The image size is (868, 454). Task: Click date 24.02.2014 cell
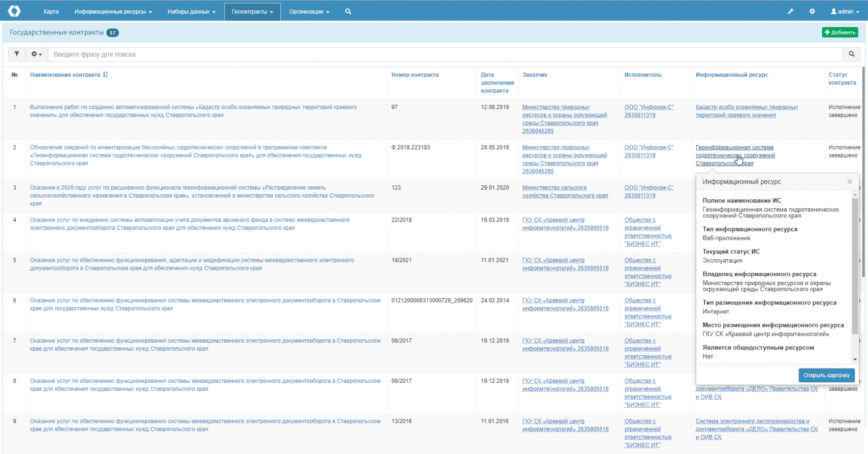point(494,300)
